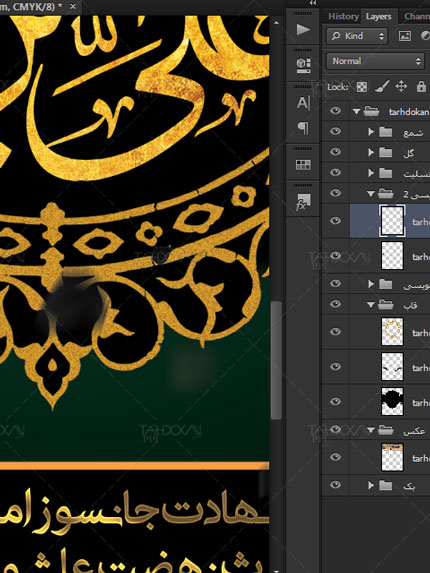This screenshot has height=573, width=430.
Task: Collapse the قاب group
Action: coord(371,304)
